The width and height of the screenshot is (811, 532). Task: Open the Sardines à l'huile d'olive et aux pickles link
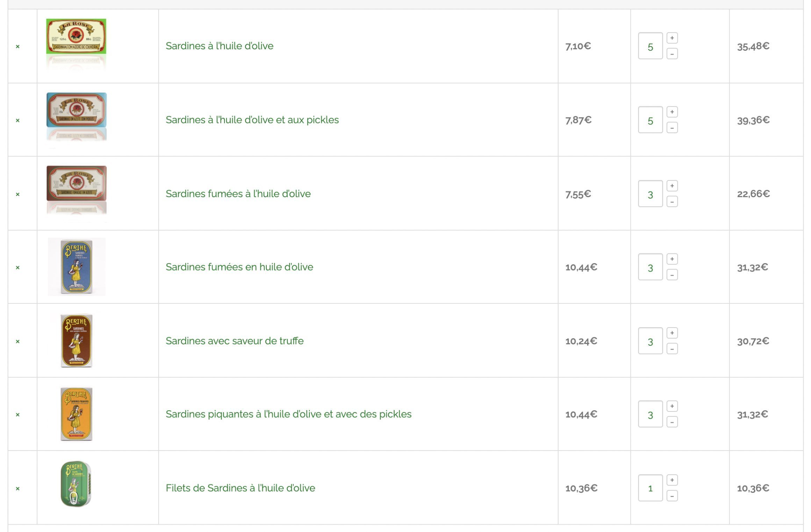tap(252, 120)
